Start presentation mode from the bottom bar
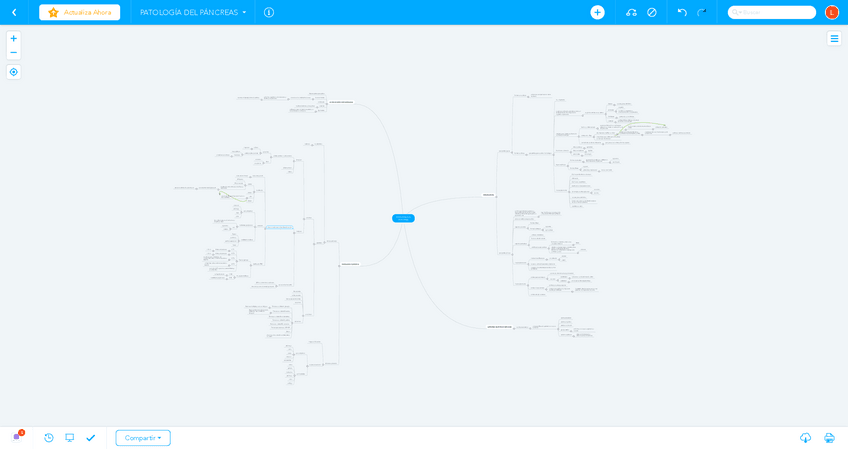Screen dimensions: 848x449 click(x=70, y=438)
